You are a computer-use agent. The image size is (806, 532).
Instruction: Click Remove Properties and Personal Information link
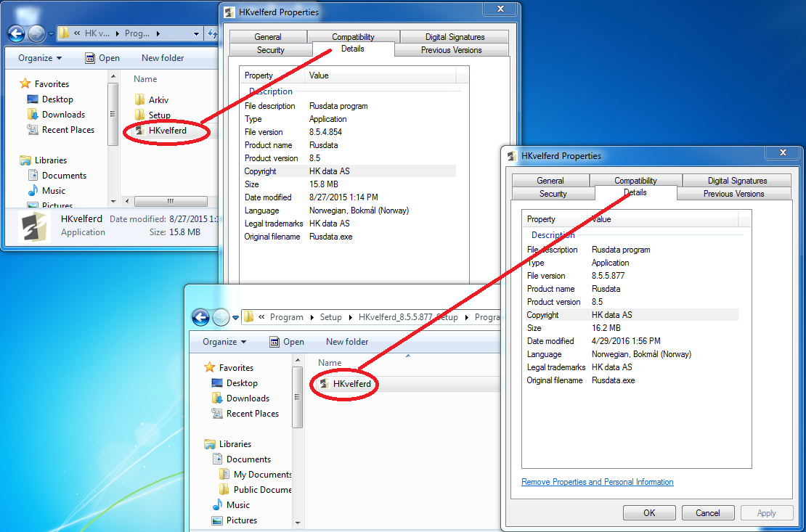[598, 482]
